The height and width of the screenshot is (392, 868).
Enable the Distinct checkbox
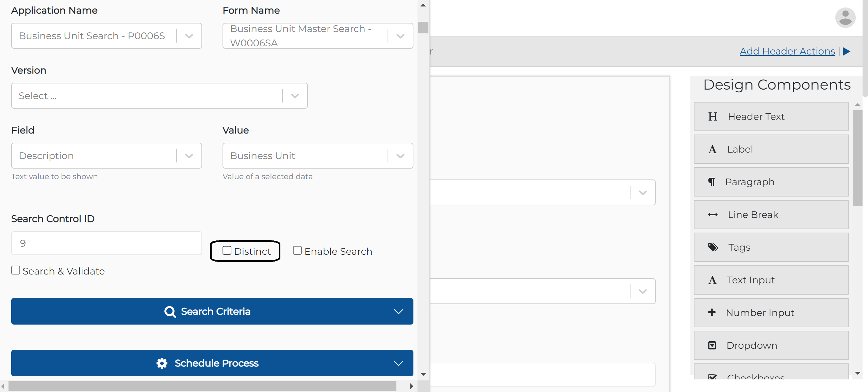(227, 250)
